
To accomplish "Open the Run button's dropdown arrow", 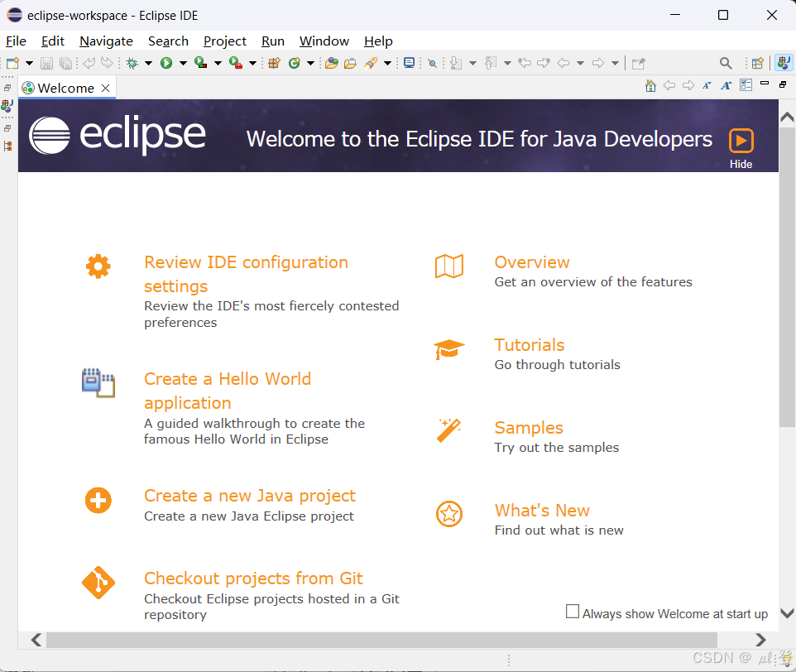I will pyautogui.click(x=182, y=63).
